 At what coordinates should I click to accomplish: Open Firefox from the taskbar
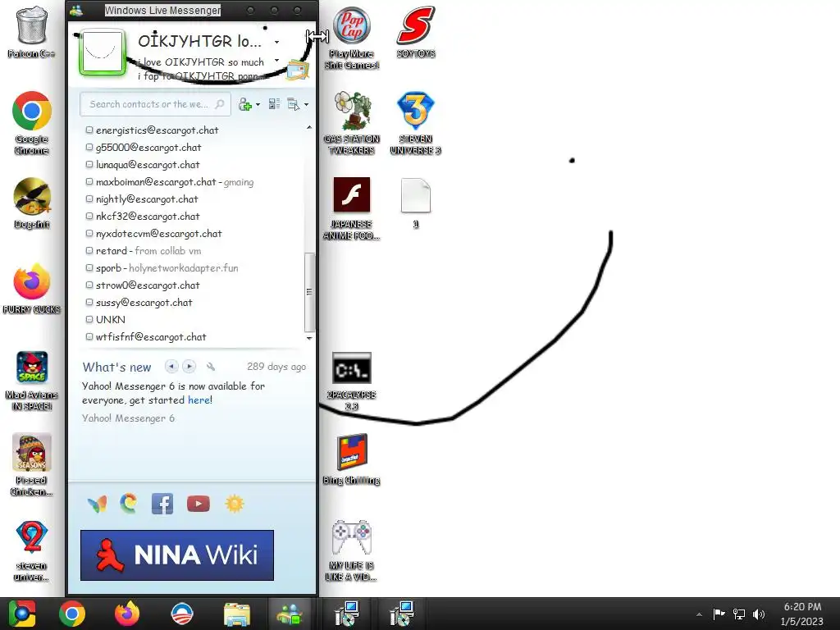[x=127, y=614]
